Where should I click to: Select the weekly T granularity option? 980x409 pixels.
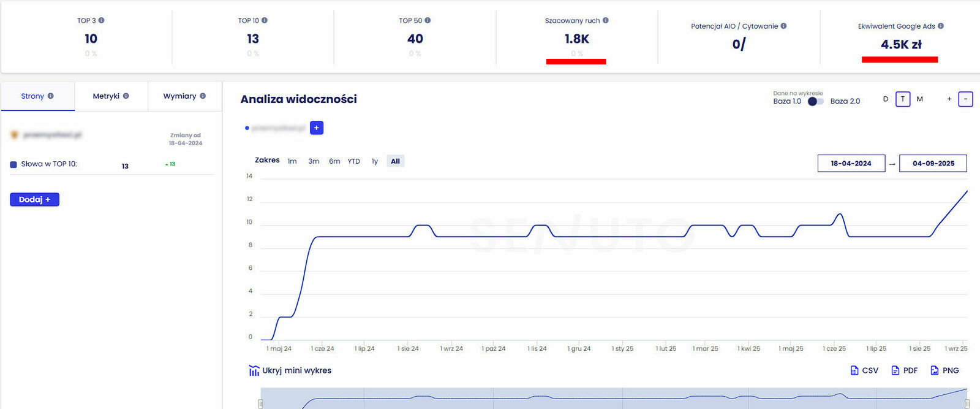903,99
